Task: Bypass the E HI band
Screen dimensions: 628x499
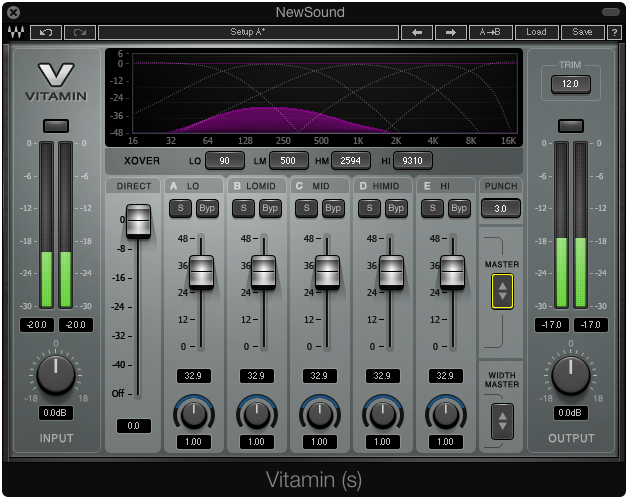Action: coord(459,208)
